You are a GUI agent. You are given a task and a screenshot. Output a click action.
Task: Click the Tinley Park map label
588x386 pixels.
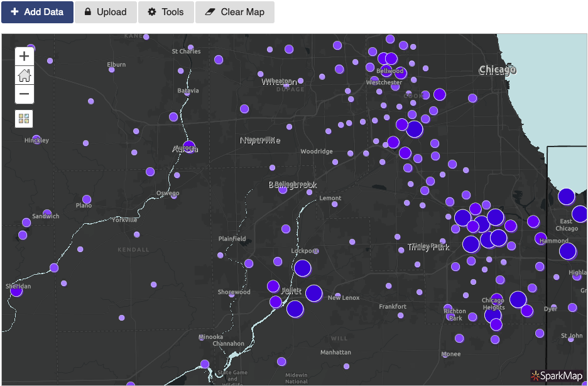point(428,247)
